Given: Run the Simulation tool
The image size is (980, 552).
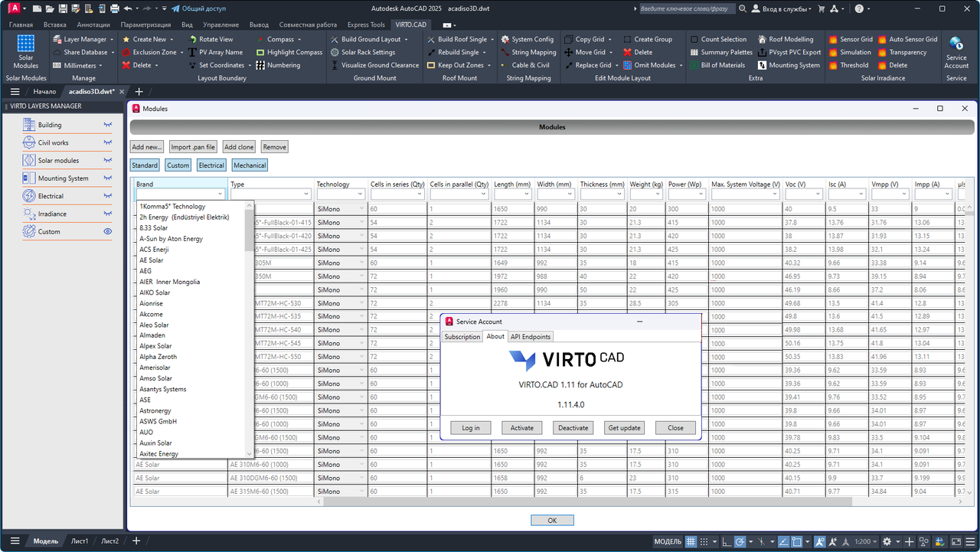Looking at the screenshot, I should pyautogui.click(x=849, y=52).
